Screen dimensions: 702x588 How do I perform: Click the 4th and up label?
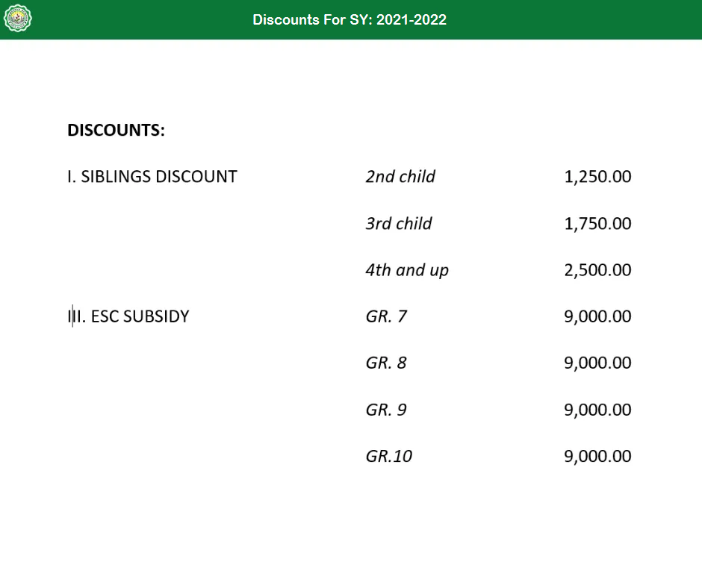point(407,270)
